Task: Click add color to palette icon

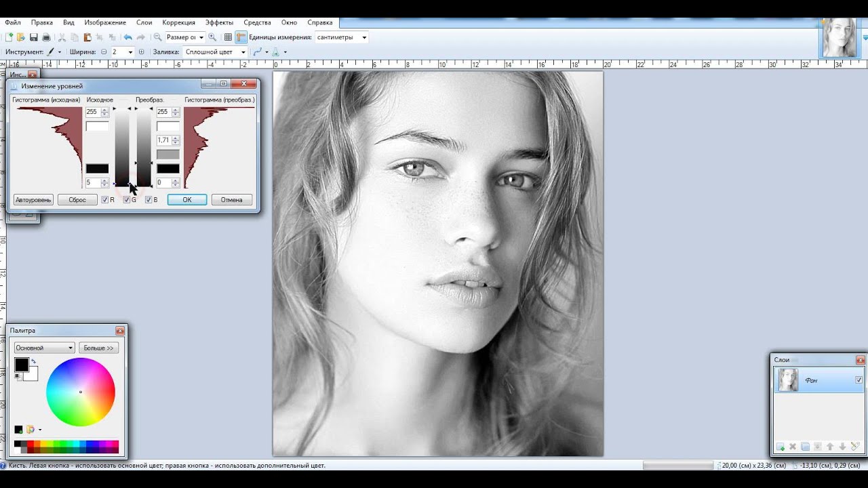Action: (18, 430)
